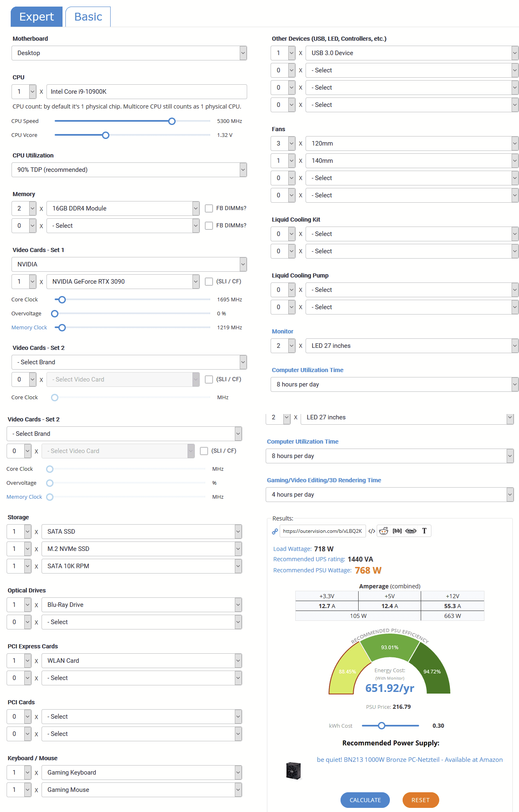Screen dimensions: 519x812
Task: Open the CPU Utilization dropdown
Action: coord(129,170)
